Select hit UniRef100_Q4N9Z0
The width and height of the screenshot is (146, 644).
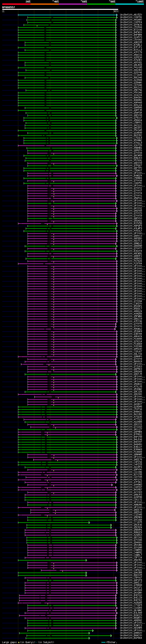[x=131, y=633]
